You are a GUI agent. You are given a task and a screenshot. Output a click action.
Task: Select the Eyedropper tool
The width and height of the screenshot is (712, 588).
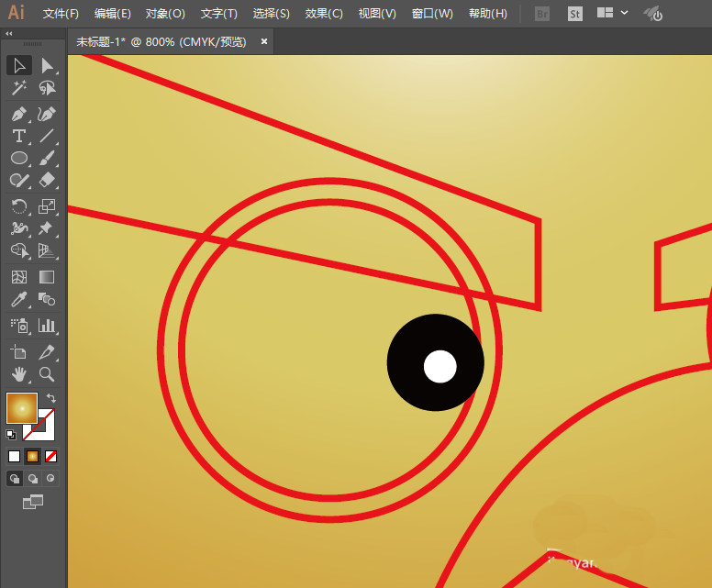pyautogui.click(x=19, y=299)
